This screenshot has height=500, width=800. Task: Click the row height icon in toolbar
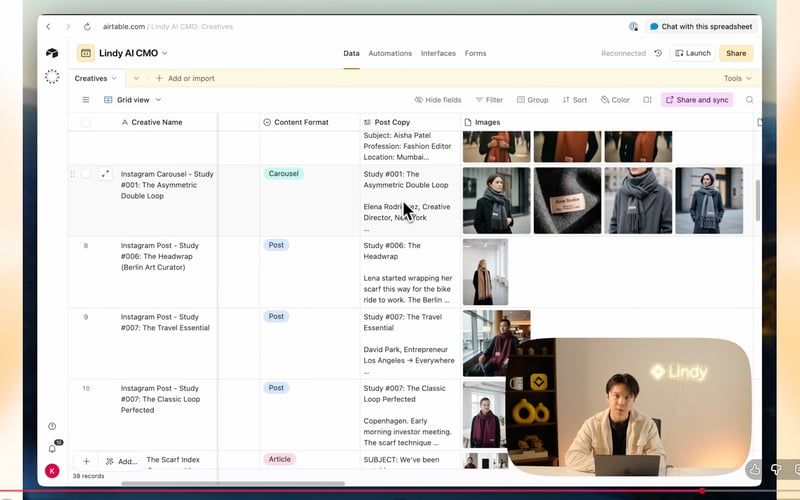tap(647, 100)
